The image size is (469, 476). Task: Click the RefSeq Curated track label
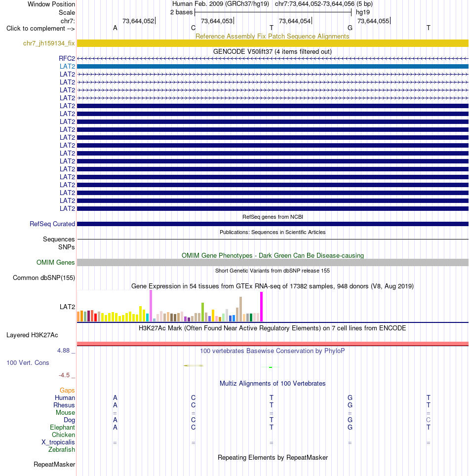click(52, 224)
